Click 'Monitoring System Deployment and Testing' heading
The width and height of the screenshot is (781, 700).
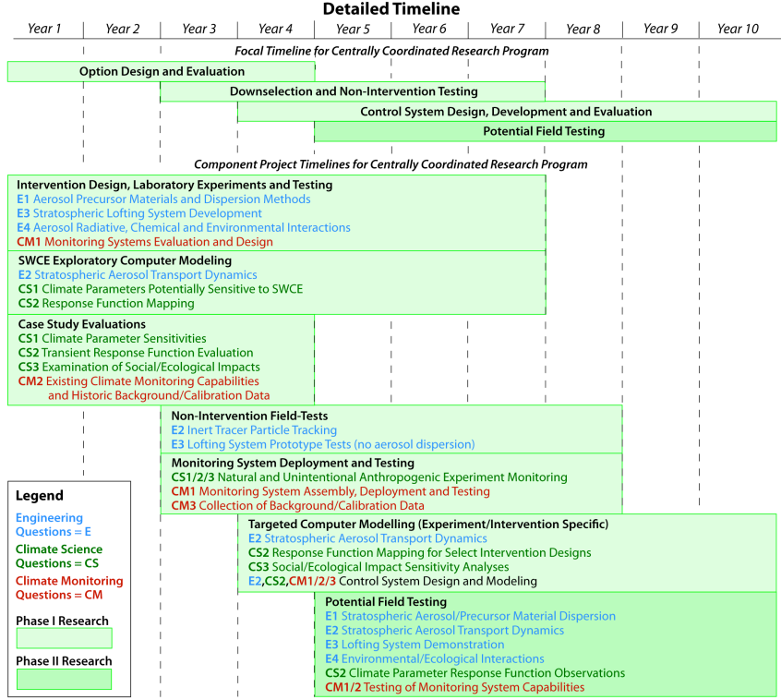pyautogui.click(x=293, y=463)
